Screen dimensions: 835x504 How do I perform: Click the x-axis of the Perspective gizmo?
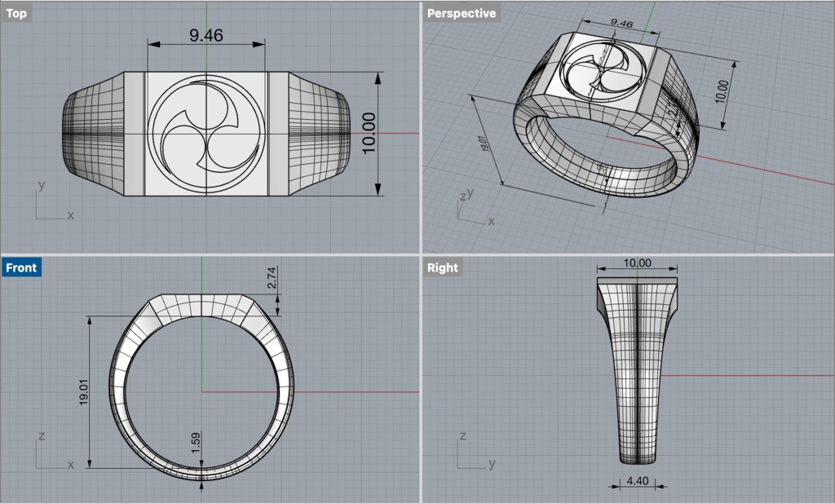493,220
